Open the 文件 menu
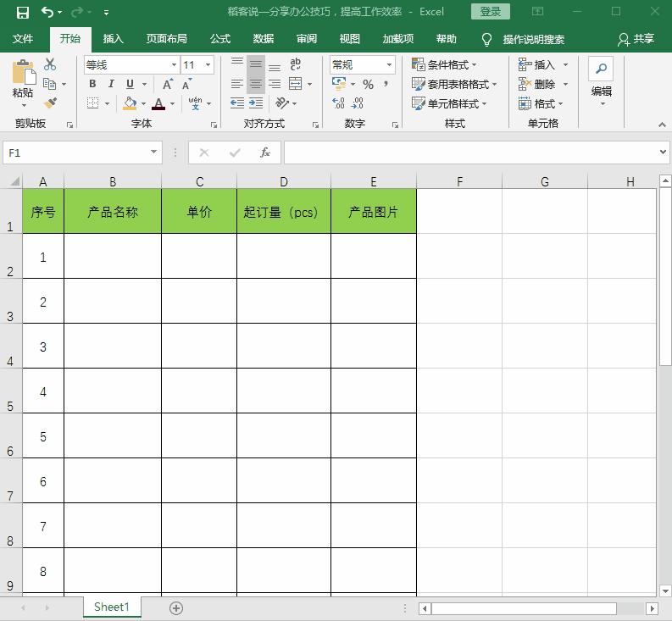672x621 pixels. pos(23,39)
